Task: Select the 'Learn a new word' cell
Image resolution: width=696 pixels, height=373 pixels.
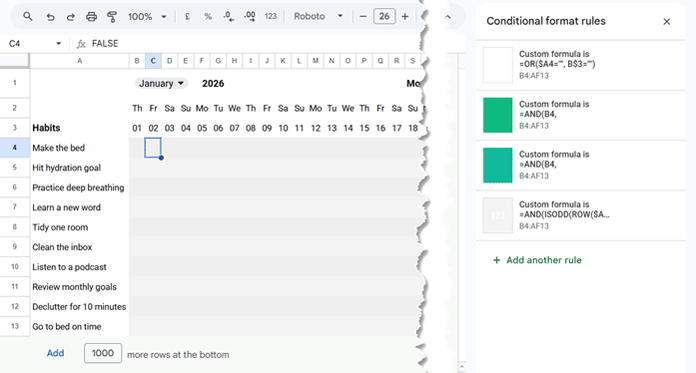Action: (x=79, y=207)
